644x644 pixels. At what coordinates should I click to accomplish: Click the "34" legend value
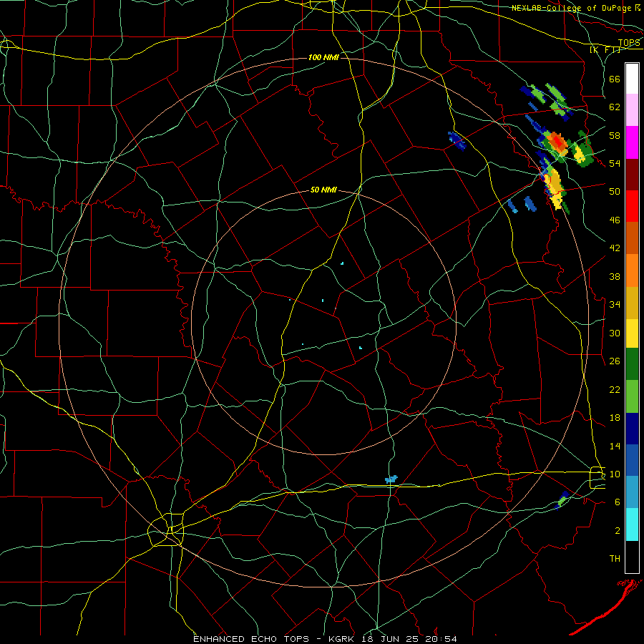pyautogui.click(x=615, y=305)
